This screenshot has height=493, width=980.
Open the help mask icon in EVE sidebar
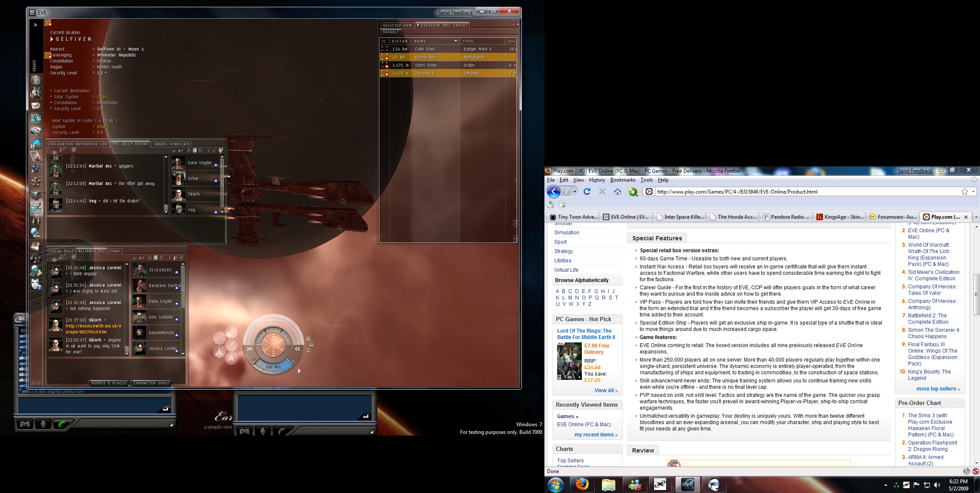[36, 284]
